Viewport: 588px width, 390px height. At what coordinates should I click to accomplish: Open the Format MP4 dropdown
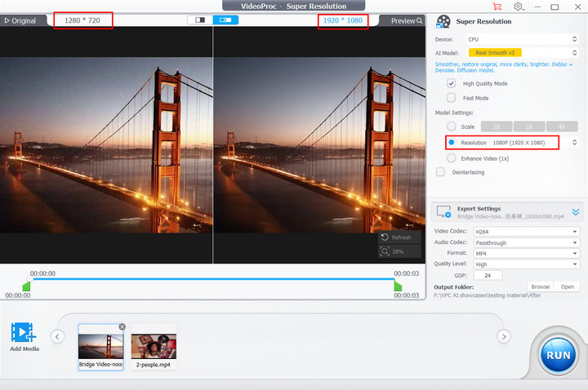[526, 254]
